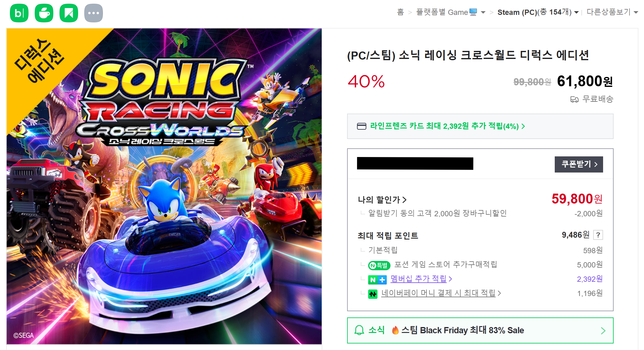This screenshot has height=350, width=644.
Task: Click the question mark beside 9,486원
Action: coord(598,235)
